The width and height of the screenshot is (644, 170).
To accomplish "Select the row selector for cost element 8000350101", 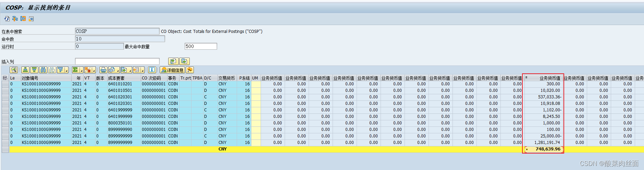I will [5, 123].
